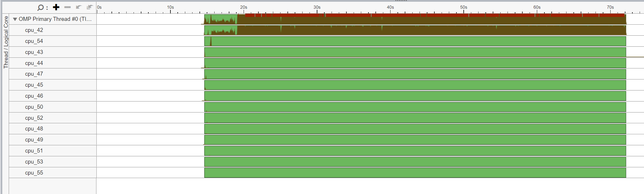Click the cpu_42 brown activity bar
Viewport: 644px width, 194px height.
click(432, 30)
